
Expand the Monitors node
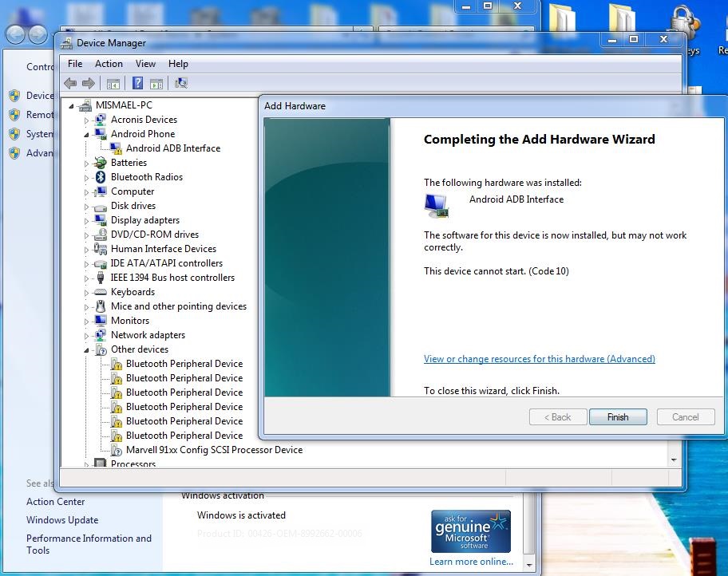click(86, 322)
